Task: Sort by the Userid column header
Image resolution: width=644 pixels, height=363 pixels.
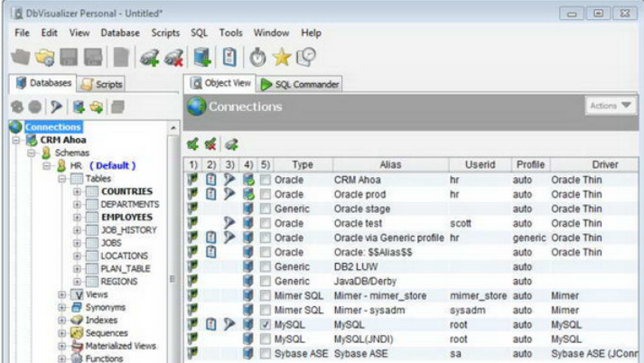Action: click(x=480, y=164)
